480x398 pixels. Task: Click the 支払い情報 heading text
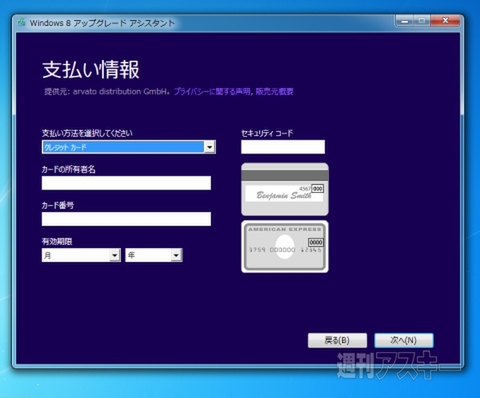coord(91,70)
